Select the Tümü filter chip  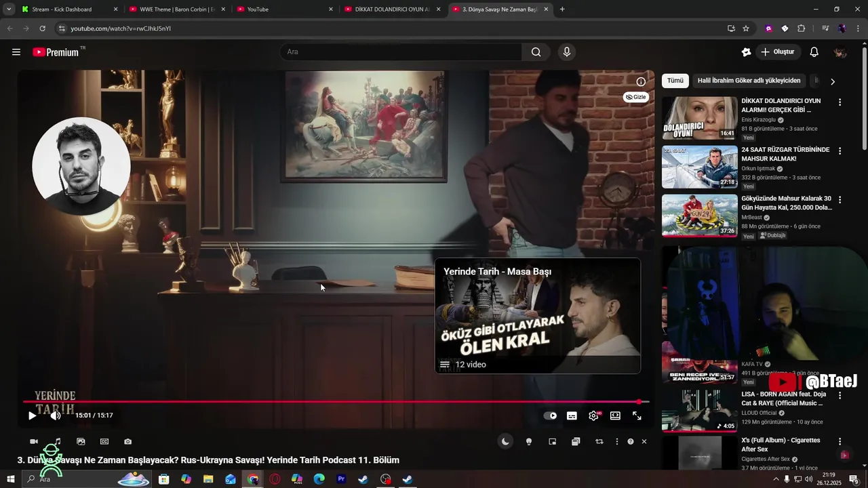675,81
